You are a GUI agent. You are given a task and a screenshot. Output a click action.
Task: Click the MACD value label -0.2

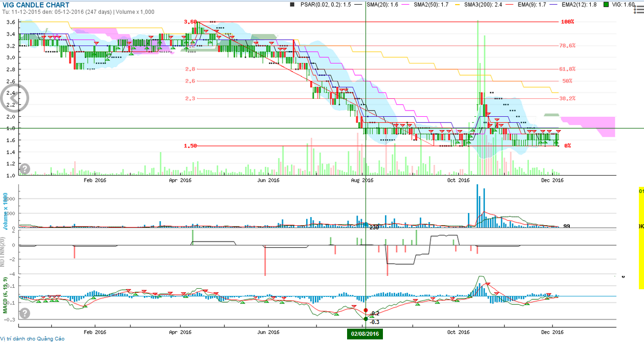pyautogui.click(x=375, y=313)
